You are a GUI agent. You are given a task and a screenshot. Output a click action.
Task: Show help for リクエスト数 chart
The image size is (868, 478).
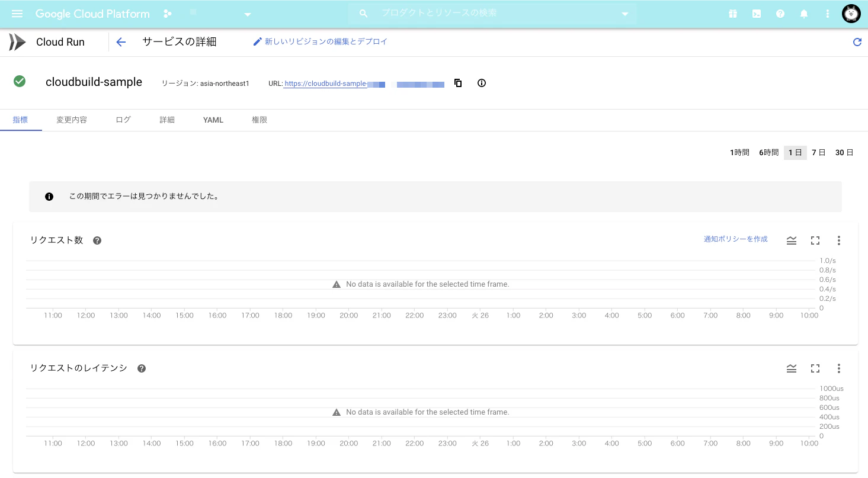point(97,240)
